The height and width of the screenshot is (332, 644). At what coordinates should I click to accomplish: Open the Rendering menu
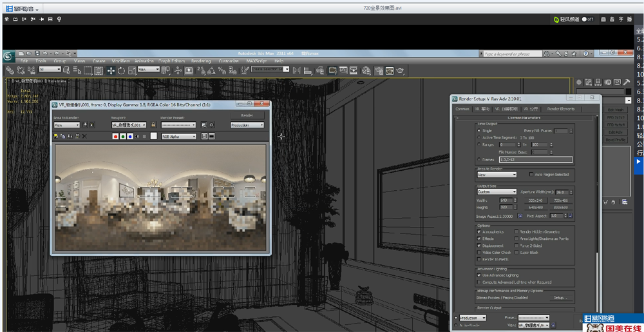201,61
